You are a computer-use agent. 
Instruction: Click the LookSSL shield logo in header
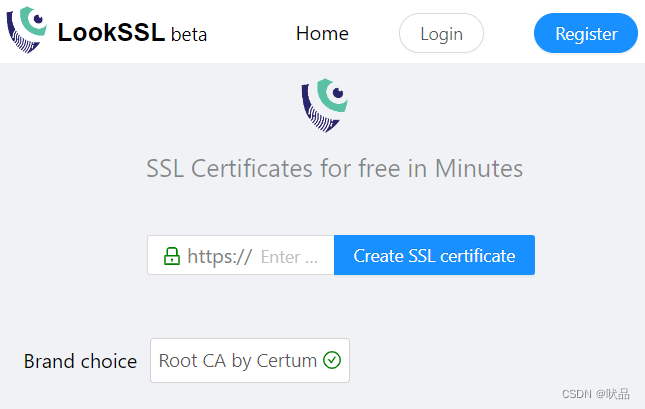tap(27, 31)
